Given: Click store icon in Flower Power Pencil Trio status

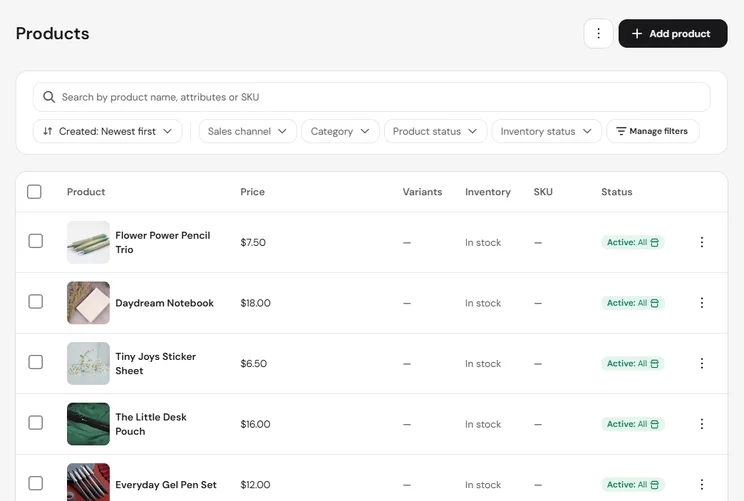Looking at the screenshot, I should pyautogui.click(x=654, y=242).
